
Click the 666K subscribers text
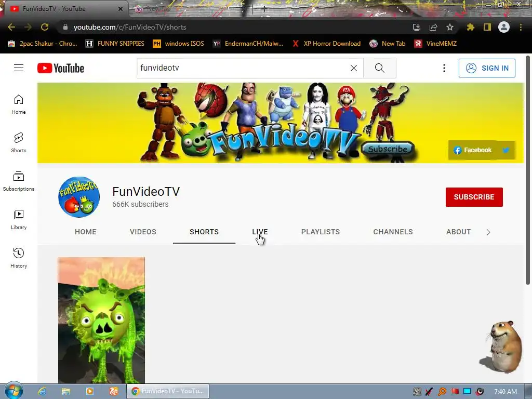tap(140, 204)
